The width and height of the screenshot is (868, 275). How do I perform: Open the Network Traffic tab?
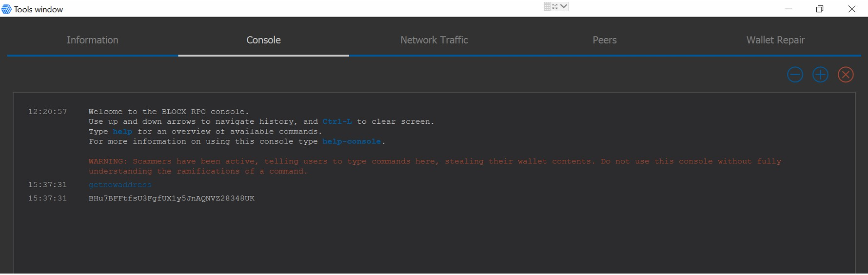point(434,40)
